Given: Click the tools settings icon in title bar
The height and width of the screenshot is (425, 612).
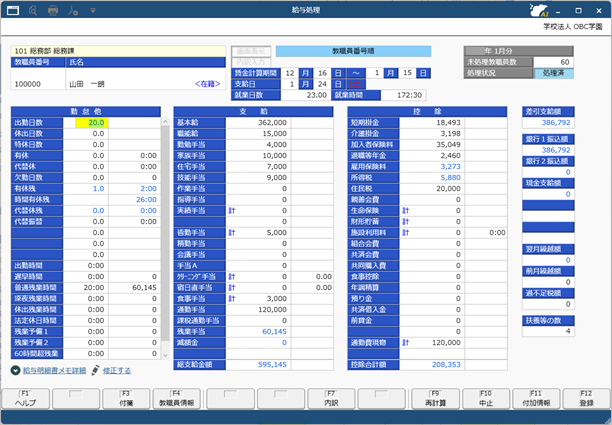Looking at the screenshot, I should tap(73, 11).
